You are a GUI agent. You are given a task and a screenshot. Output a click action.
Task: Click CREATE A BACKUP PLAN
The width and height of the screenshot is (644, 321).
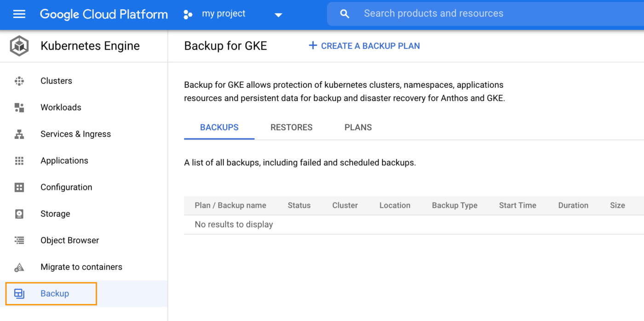(364, 46)
